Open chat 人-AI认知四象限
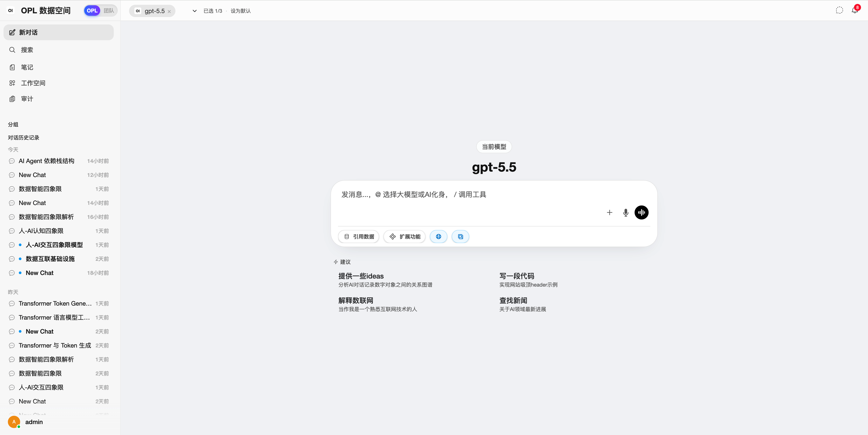The height and width of the screenshot is (435, 868). point(59,231)
